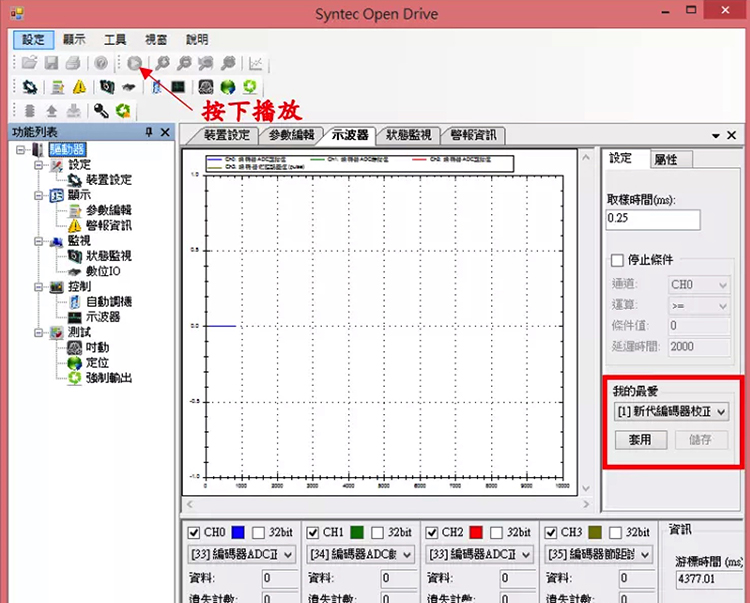750x603 pixels.
Task: Click the green globe positioning toolbar icon
Action: pyautogui.click(x=228, y=87)
